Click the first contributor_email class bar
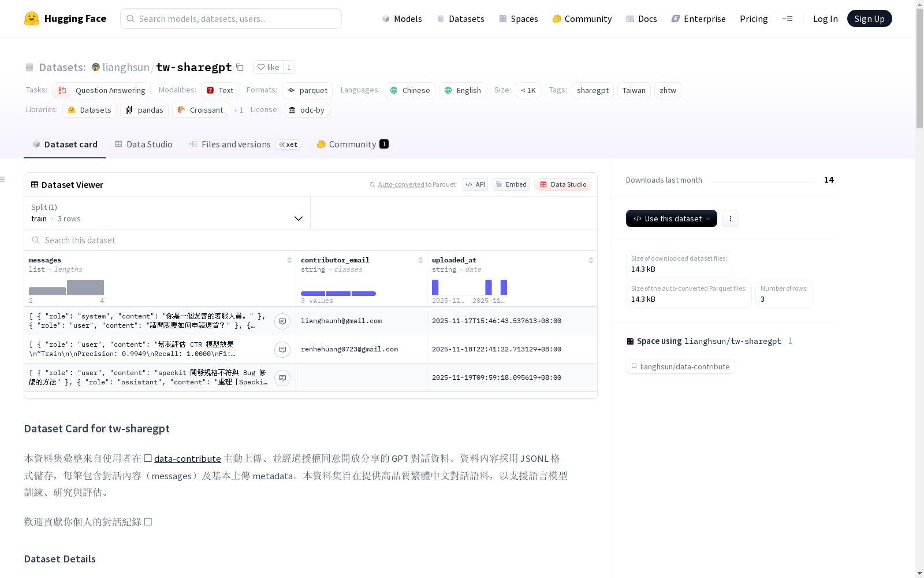924x578 pixels. (313, 294)
